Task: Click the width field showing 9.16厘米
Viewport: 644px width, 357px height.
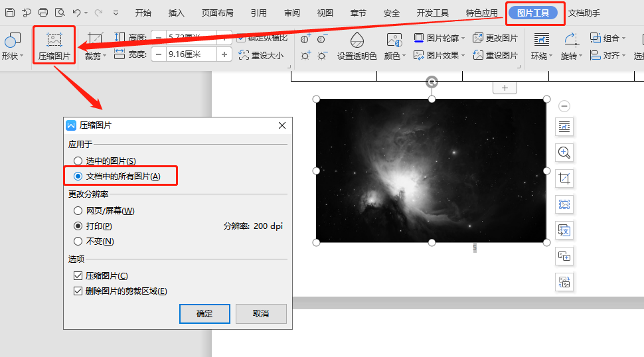Action: (x=191, y=54)
